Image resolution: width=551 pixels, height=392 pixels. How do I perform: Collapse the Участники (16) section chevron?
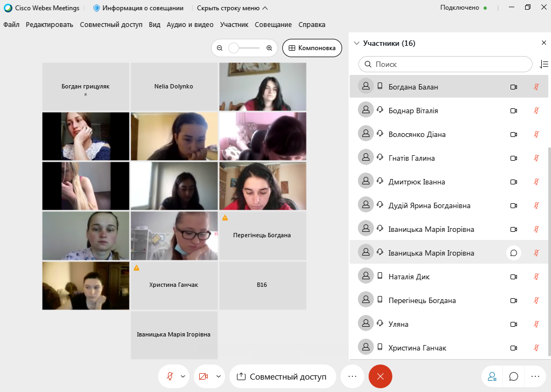click(x=357, y=43)
